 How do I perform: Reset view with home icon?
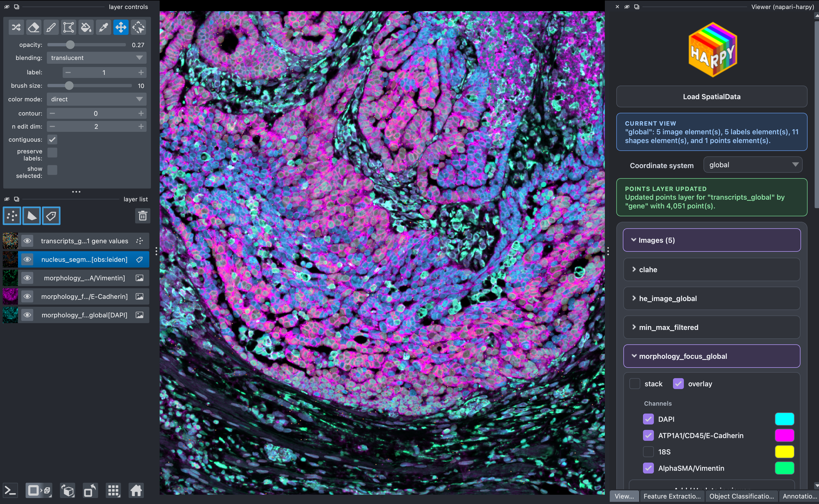click(x=136, y=491)
